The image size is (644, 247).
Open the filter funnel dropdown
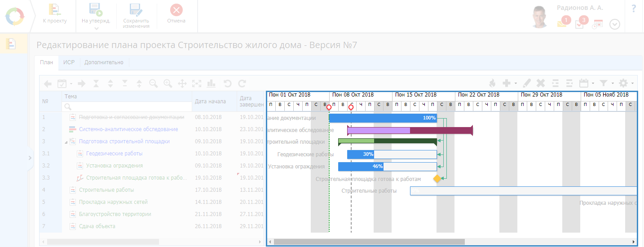[x=607, y=83]
